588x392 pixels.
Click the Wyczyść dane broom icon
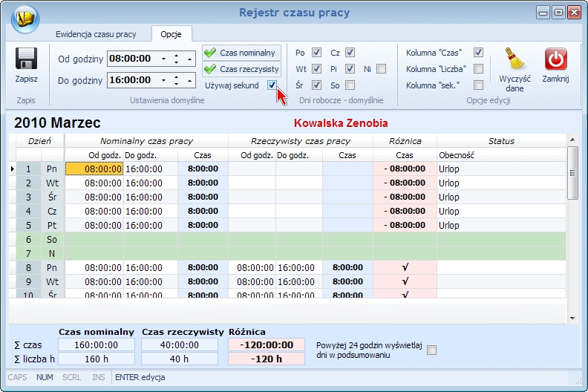[514, 59]
